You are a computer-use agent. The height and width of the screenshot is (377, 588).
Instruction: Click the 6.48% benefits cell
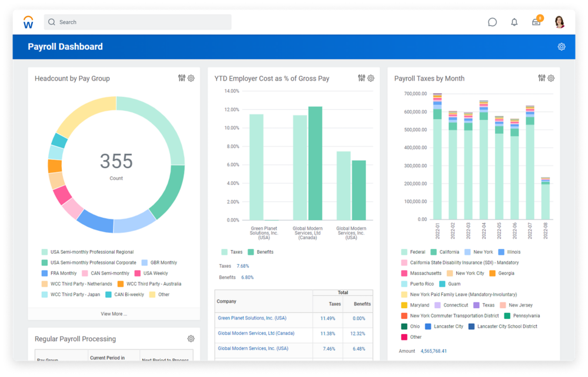coord(359,349)
